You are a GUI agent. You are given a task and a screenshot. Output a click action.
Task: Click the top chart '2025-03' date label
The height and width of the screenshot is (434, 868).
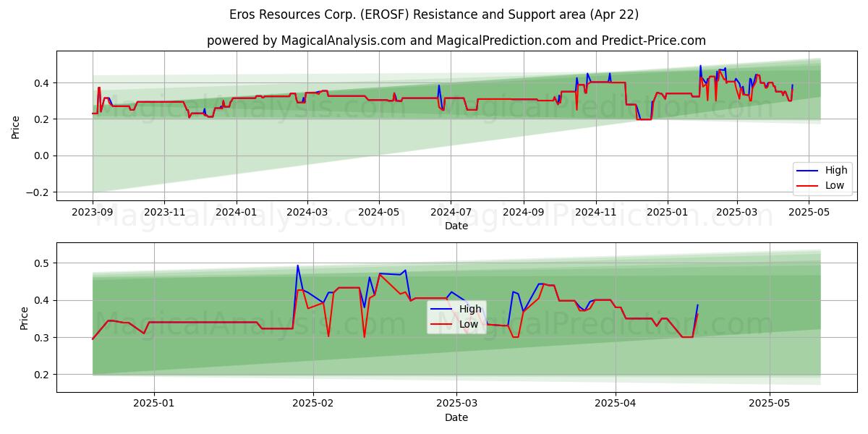tap(736, 213)
